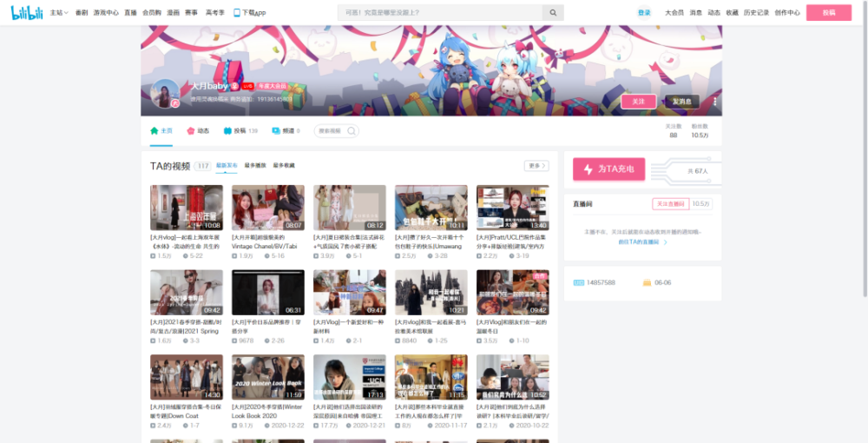Click the 下载APP phone icon
The width and height of the screenshot is (868, 443).
[237, 13]
